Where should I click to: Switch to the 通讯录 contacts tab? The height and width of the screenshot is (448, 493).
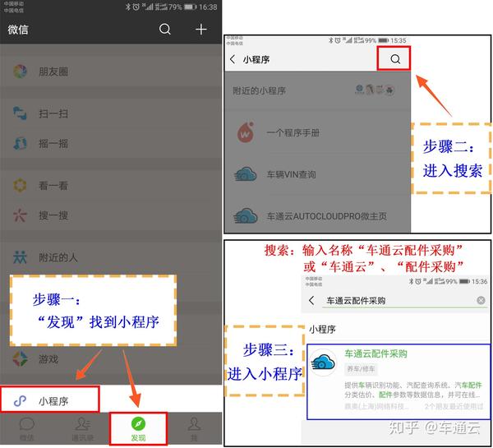pyautogui.click(x=83, y=429)
